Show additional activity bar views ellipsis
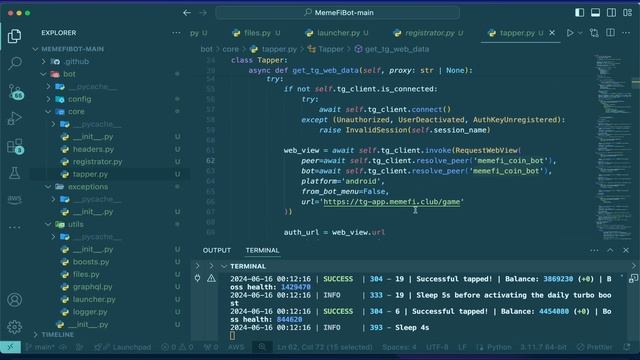Screen dimensions: 640x360 click(x=15, y=227)
